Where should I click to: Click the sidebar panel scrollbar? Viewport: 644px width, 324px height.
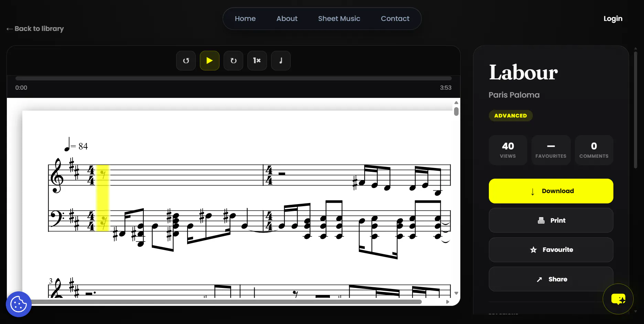tap(635, 110)
